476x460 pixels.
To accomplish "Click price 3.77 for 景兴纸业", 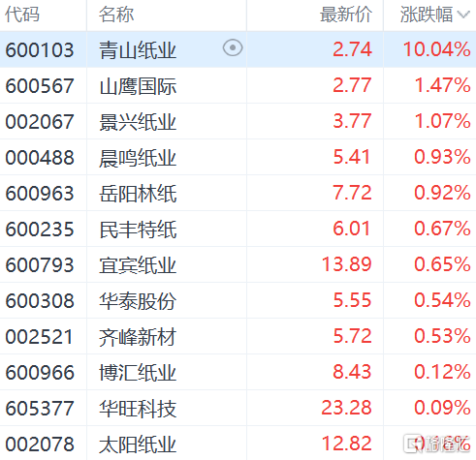I will (x=353, y=121).
